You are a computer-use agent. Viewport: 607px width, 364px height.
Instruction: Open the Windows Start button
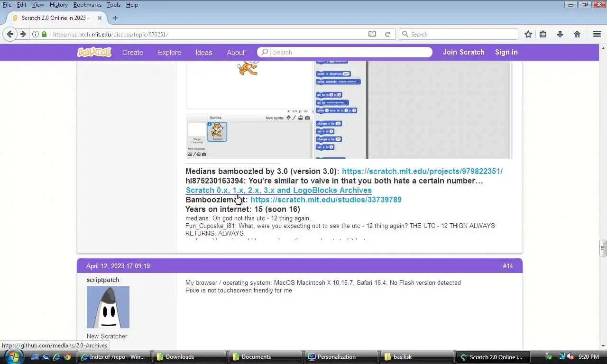pyautogui.click(x=13, y=357)
